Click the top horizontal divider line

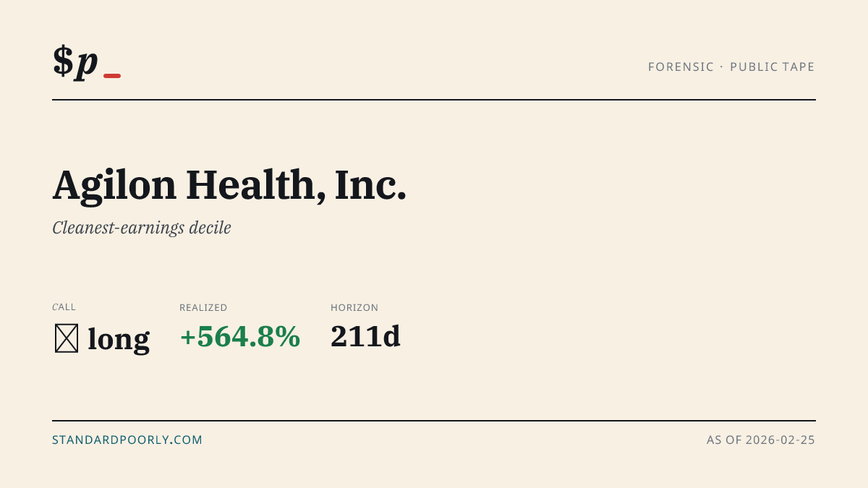click(x=434, y=100)
